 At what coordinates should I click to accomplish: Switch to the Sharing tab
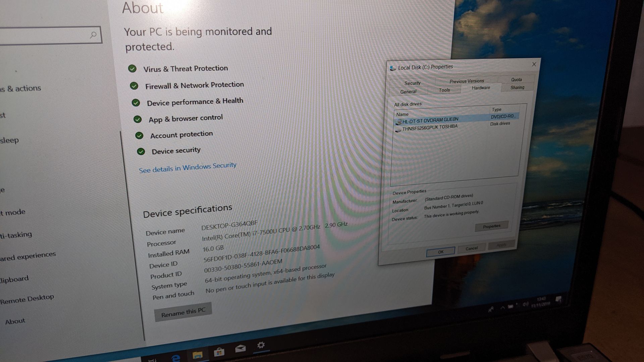point(517,87)
